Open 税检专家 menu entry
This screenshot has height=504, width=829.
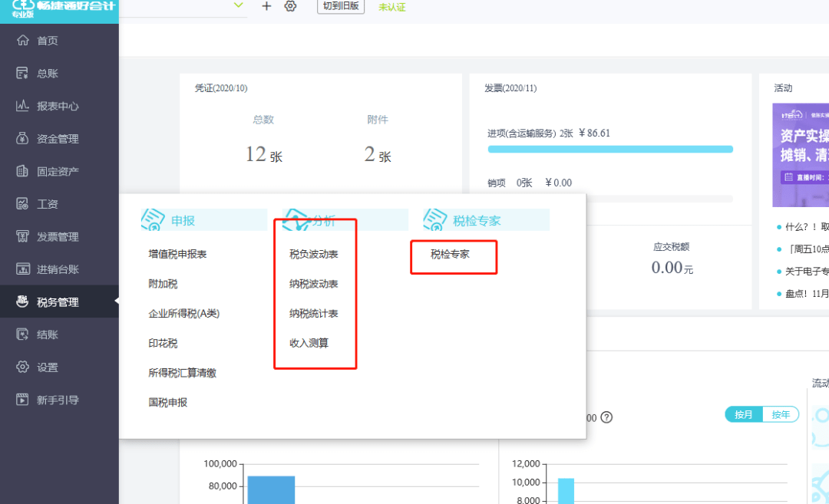(450, 254)
